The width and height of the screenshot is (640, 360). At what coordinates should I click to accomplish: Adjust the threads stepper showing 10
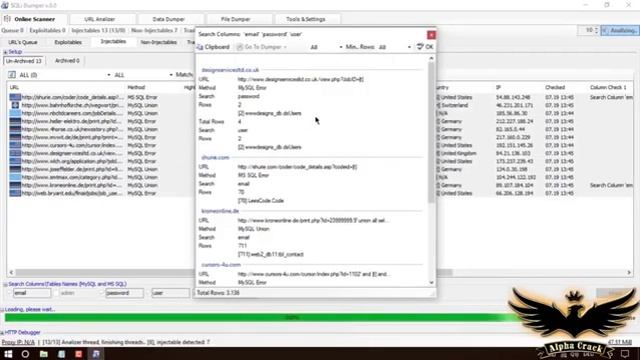coord(596,31)
